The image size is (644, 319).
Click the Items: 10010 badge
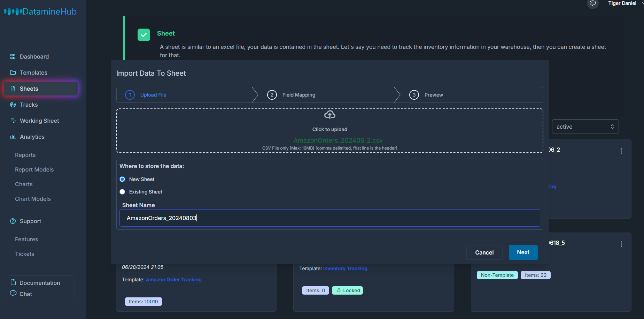[x=143, y=302]
